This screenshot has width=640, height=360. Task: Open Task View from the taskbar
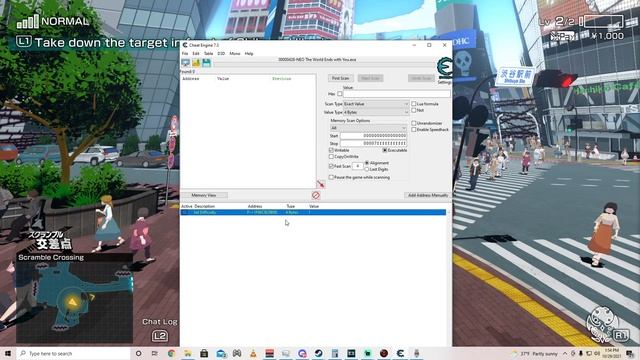click(154, 353)
